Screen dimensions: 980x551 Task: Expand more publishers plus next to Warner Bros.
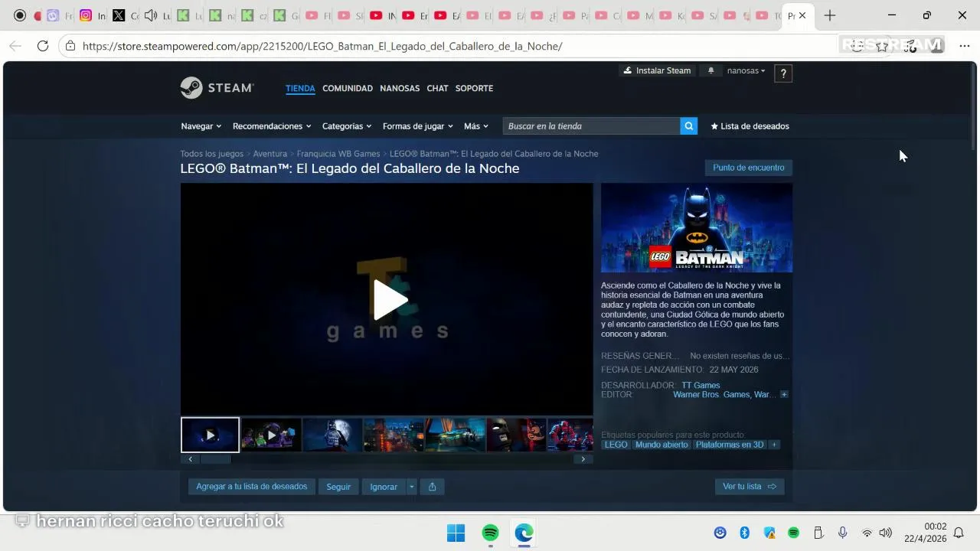pos(784,395)
